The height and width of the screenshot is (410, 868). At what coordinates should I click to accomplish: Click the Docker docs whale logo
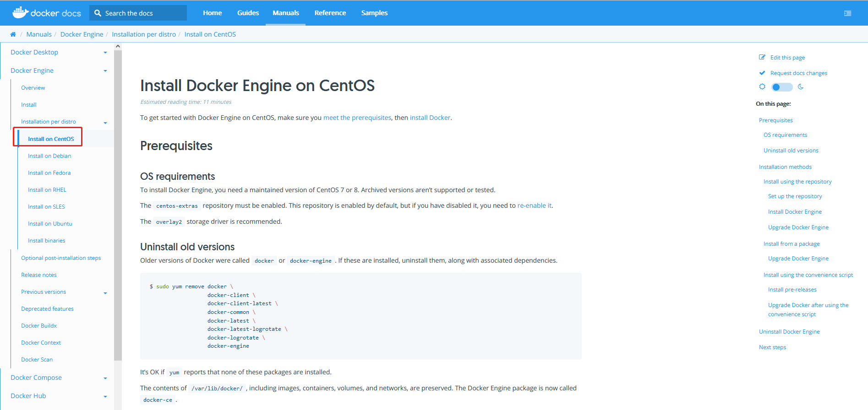click(x=46, y=13)
